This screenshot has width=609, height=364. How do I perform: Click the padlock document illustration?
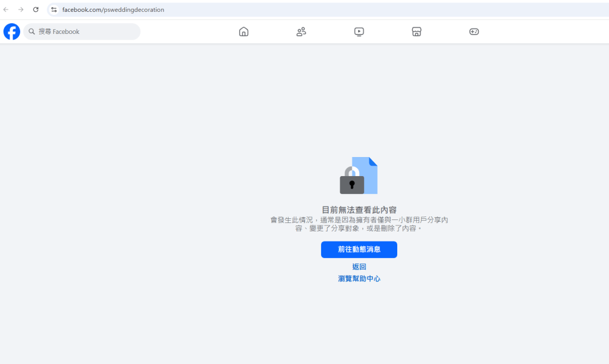click(x=359, y=176)
